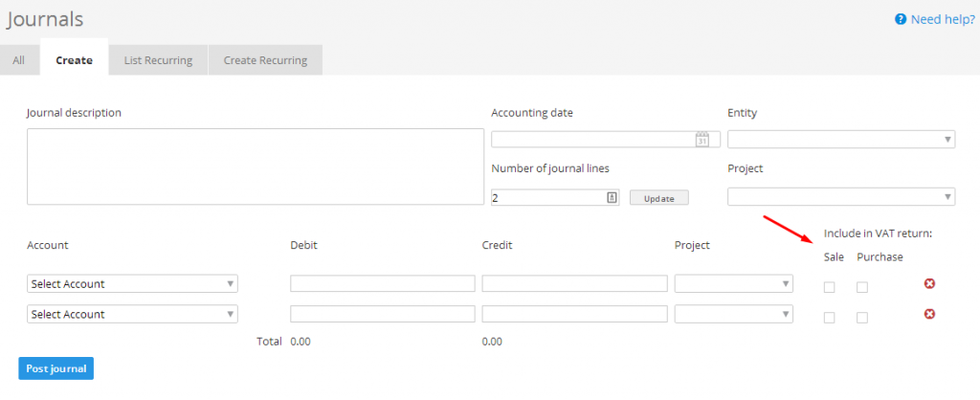This screenshot has width=980, height=400.
Task: Open the second line's Select Account dropdown
Action: 133,314
